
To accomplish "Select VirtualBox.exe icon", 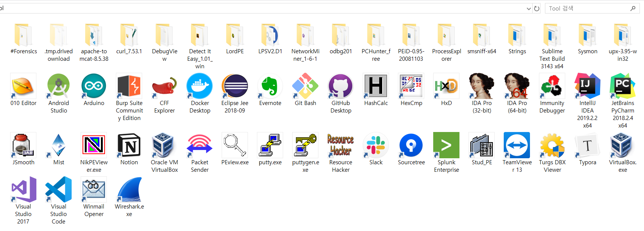I will (623, 145).
